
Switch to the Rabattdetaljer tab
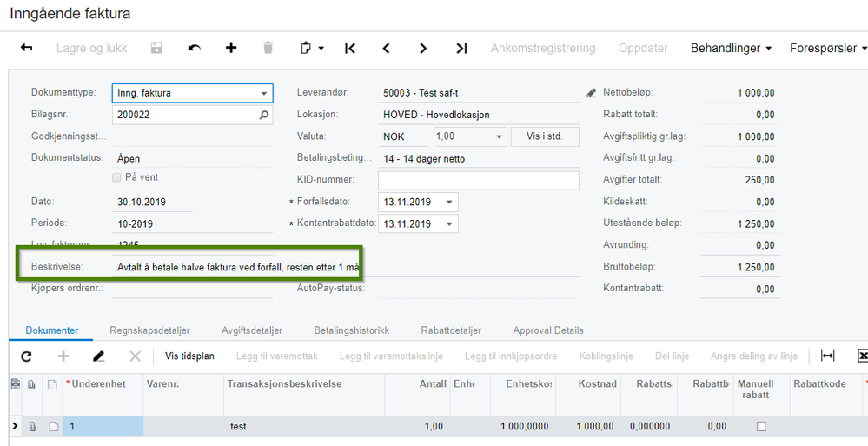click(x=451, y=330)
